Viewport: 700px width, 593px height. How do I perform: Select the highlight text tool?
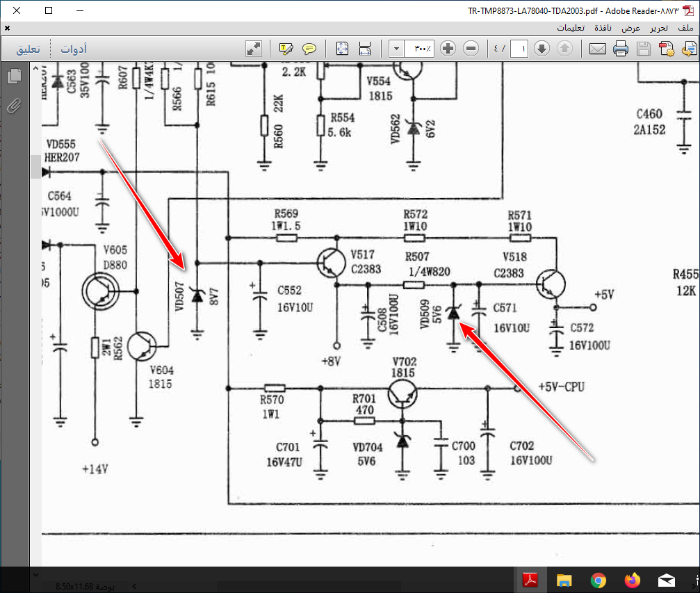coord(286,48)
